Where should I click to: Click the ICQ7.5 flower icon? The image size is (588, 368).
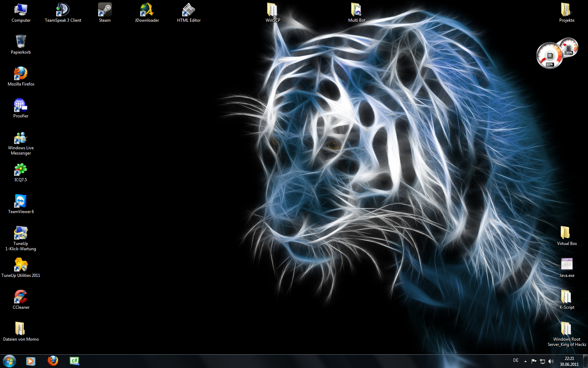coord(21,170)
